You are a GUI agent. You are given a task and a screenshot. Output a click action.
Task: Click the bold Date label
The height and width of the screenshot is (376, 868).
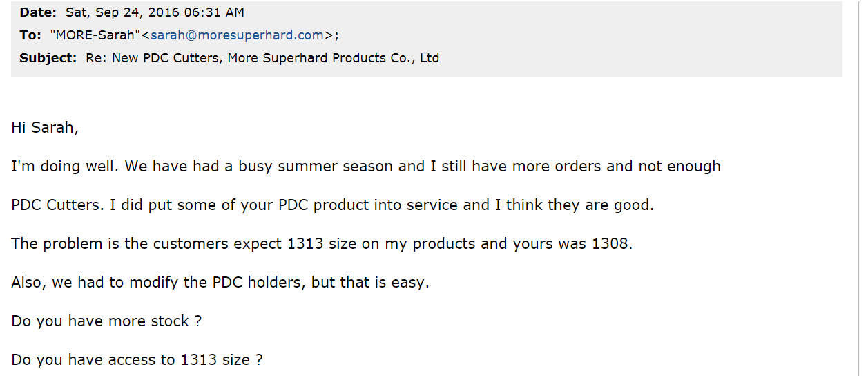(x=39, y=12)
